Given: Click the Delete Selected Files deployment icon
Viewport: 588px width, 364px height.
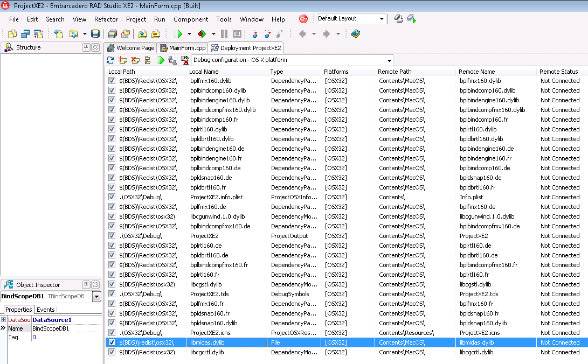Looking at the screenshot, I should point(135,60).
